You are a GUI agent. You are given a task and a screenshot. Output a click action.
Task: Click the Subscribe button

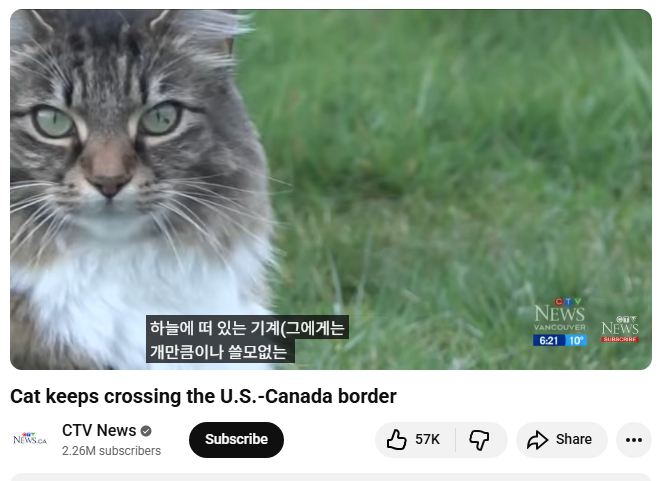236,439
